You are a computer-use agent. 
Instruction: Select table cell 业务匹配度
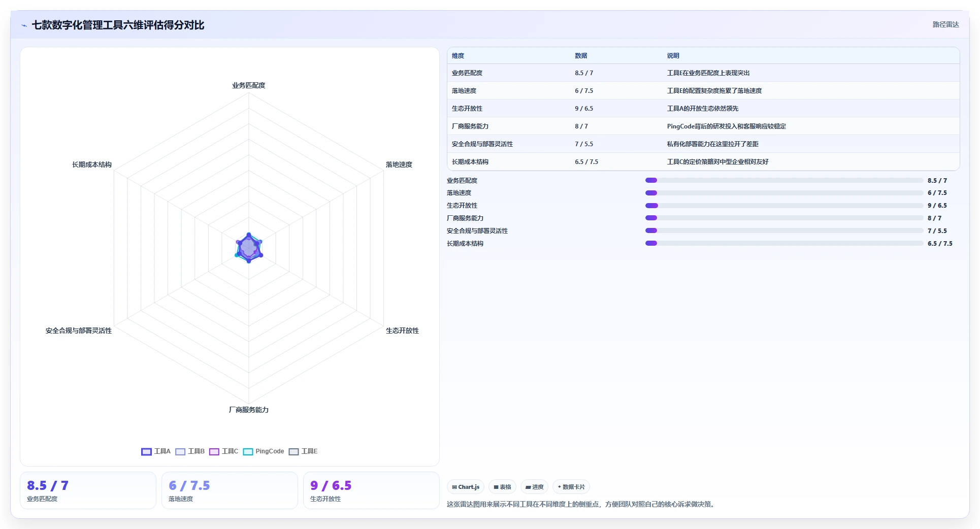point(467,73)
